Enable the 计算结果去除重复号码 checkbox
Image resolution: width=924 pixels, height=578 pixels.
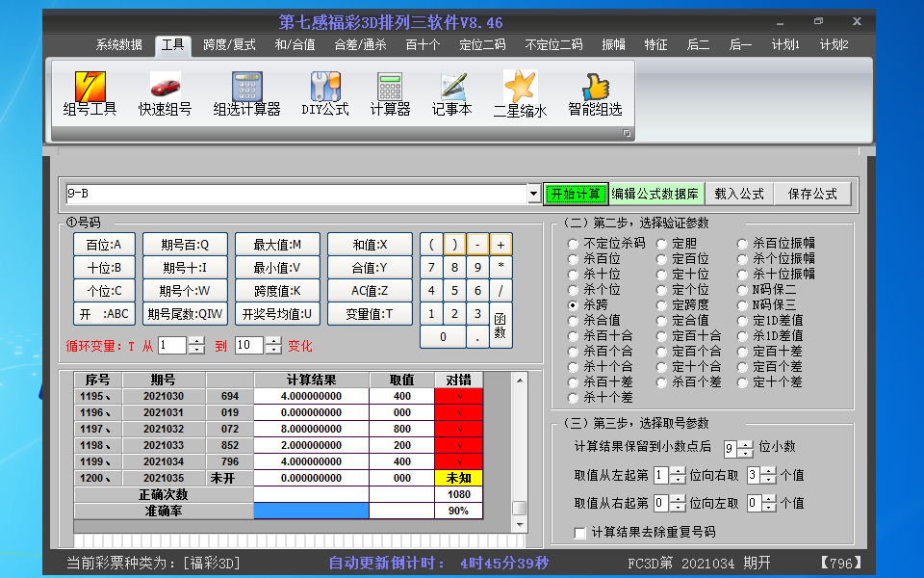coord(579,533)
